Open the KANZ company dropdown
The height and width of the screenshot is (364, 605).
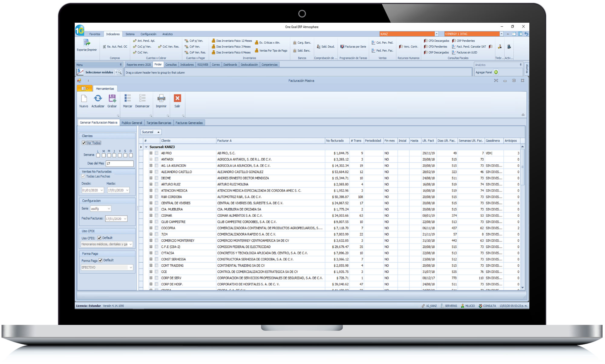pyautogui.click(x=437, y=34)
